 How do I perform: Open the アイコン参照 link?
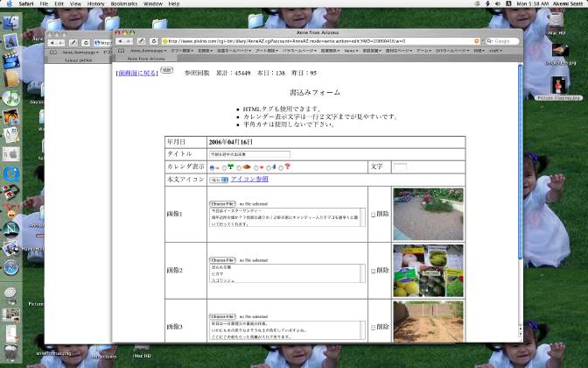point(249,179)
